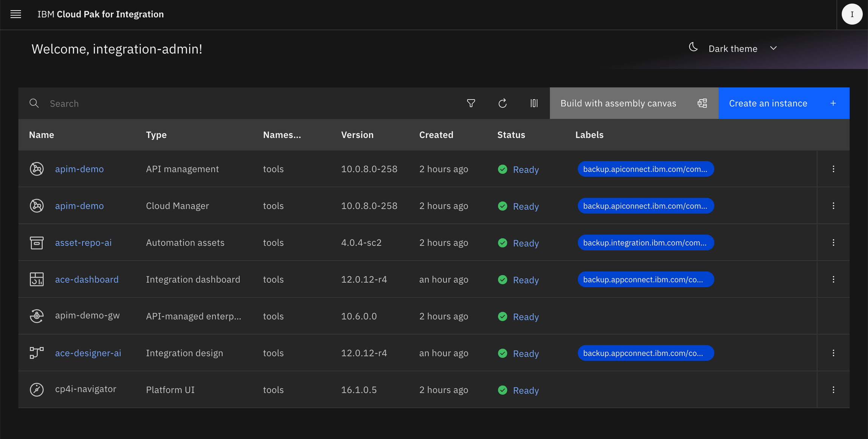Image resolution: width=868 pixels, height=439 pixels.
Task: Click inside the Search input field
Action: pos(113,103)
